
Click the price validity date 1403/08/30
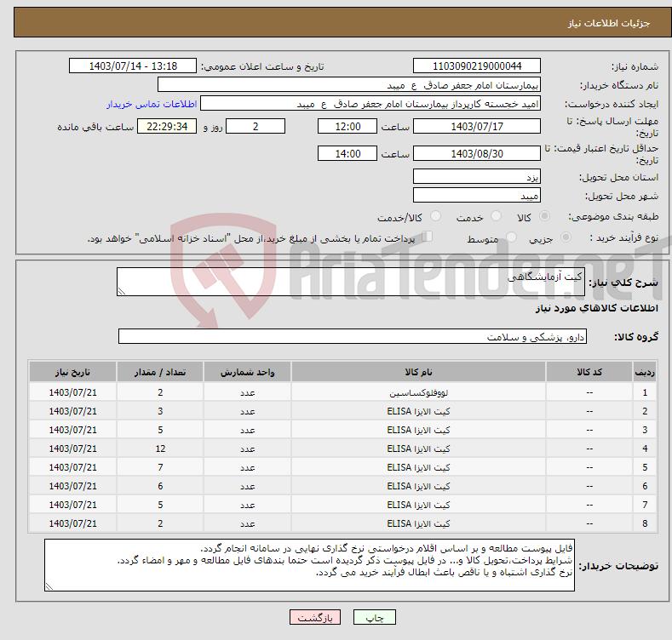(x=477, y=153)
